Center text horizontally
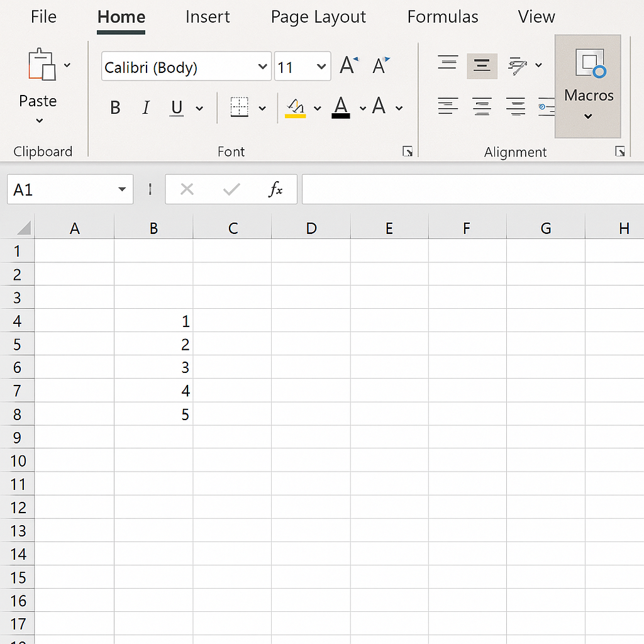The height and width of the screenshot is (644, 644). point(482,106)
